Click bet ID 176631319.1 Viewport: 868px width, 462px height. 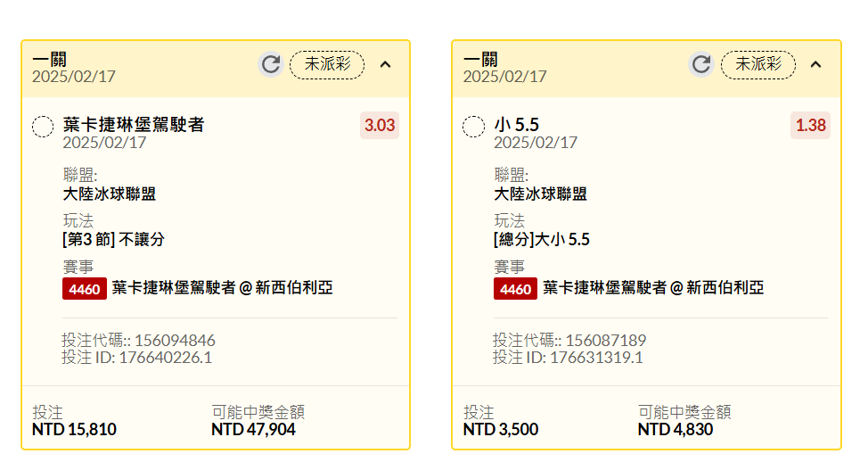point(596,358)
